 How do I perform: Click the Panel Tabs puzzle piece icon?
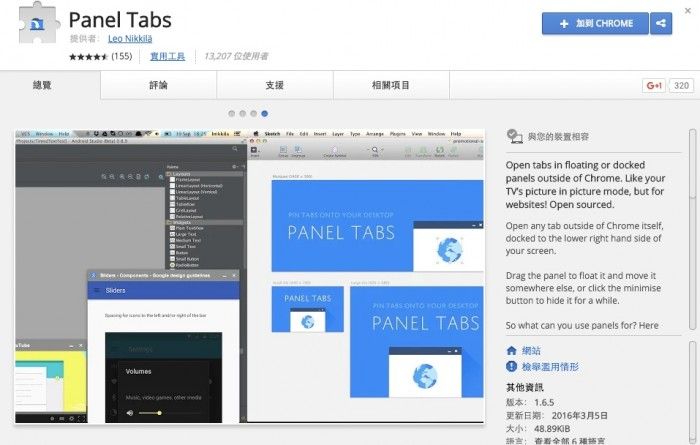point(39,23)
